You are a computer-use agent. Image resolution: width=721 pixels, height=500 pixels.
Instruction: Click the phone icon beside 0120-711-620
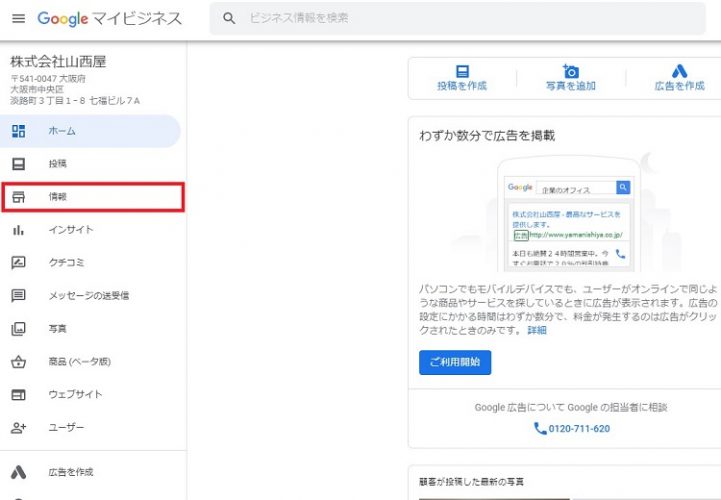540,429
